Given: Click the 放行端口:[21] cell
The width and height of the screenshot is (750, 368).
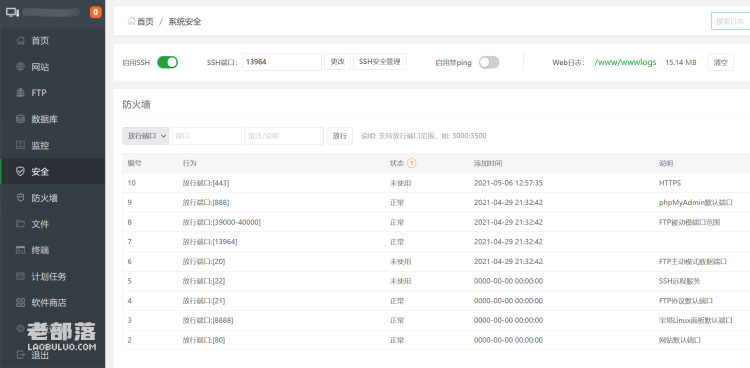Looking at the screenshot, I should (x=204, y=301).
